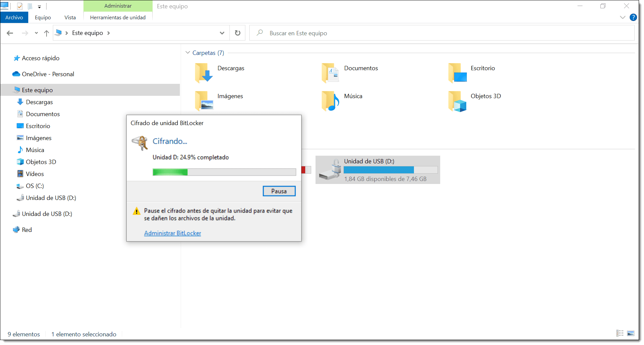Open recent locations dropdown arrow
644x345 pixels.
click(36, 33)
